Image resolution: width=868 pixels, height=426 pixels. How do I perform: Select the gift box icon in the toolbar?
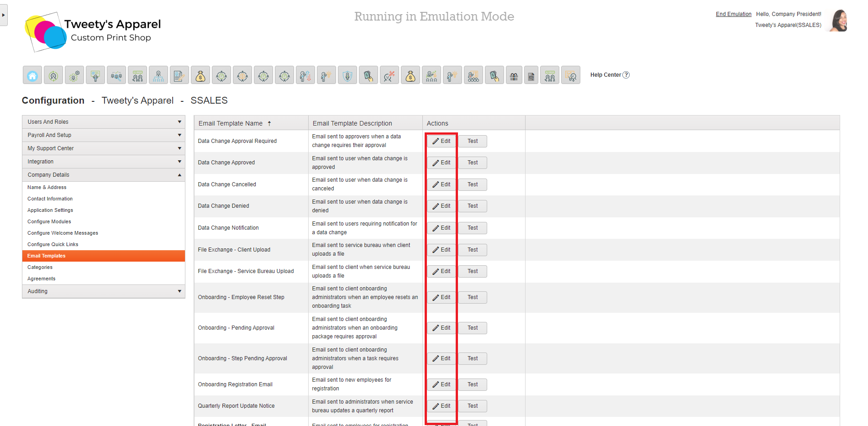[x=514, y=75]
